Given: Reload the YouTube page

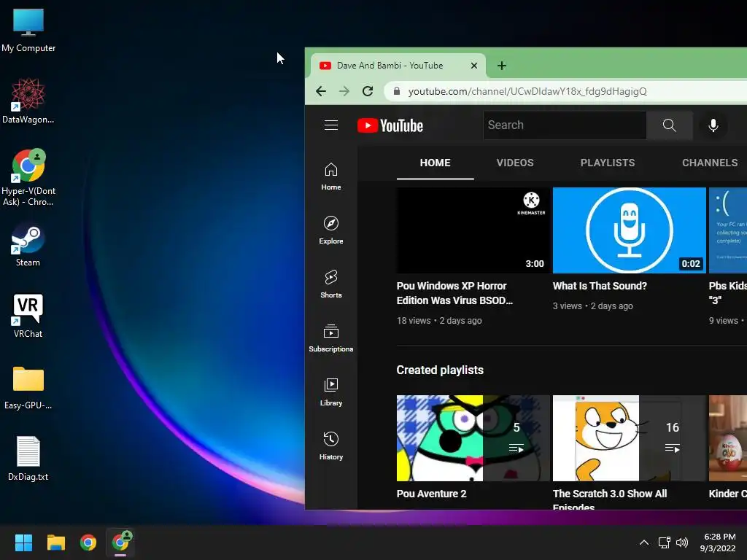Looking at the screenshot, I should 368,91.
